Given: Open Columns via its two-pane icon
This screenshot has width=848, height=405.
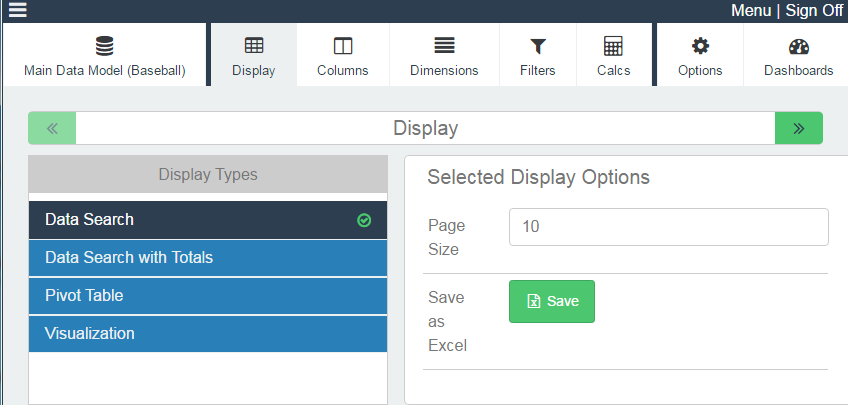Looking at the screenshot, I should pos(343,46).
